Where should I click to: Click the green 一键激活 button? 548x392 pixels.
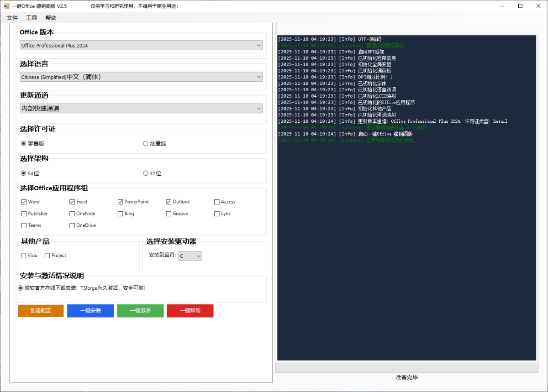click(140, 310)
